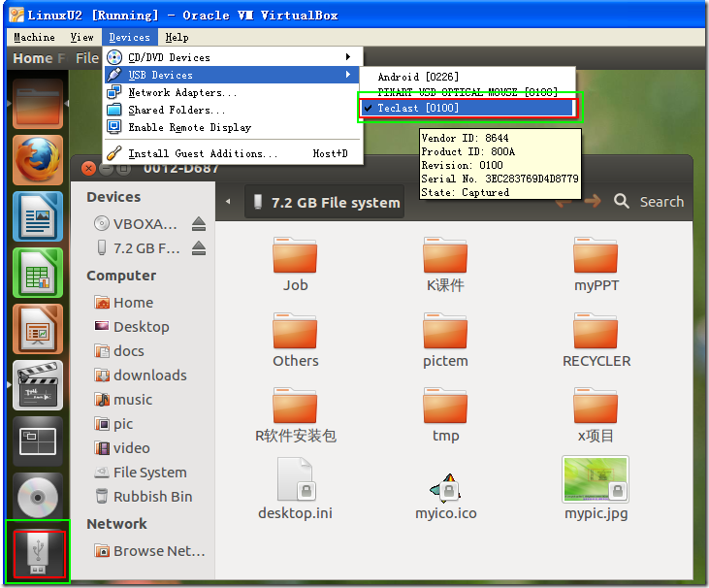Click the Search magnifier icon

[622, 201]
